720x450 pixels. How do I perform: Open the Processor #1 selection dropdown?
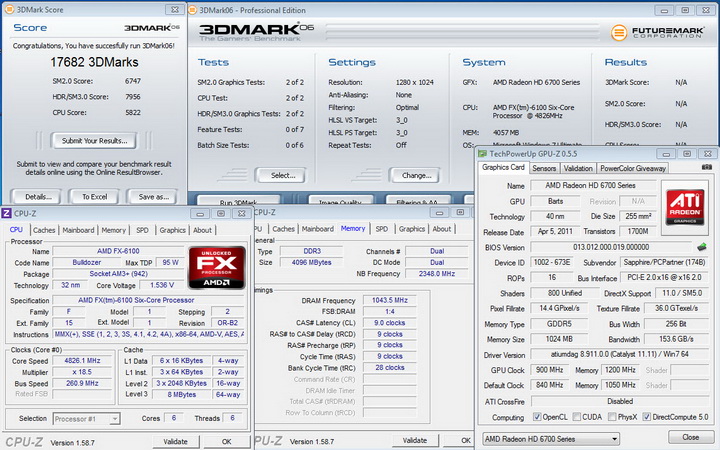86,419
